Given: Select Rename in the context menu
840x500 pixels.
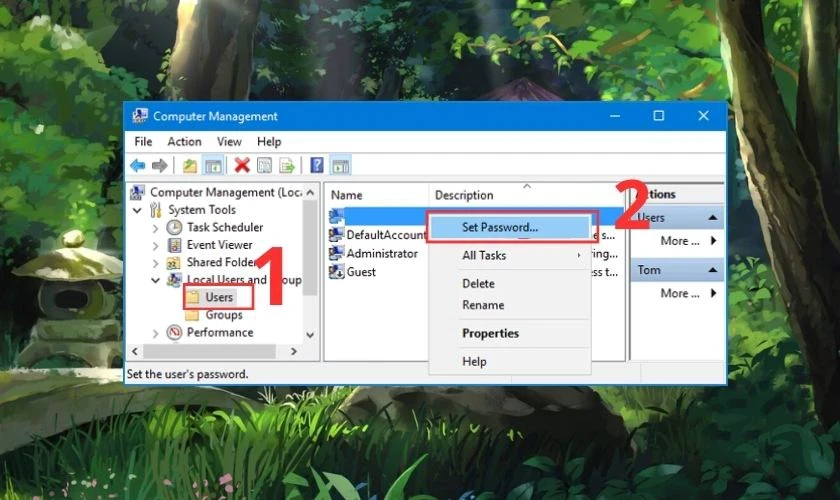Looking at the screenshot, I should click(x=483, y=305).
